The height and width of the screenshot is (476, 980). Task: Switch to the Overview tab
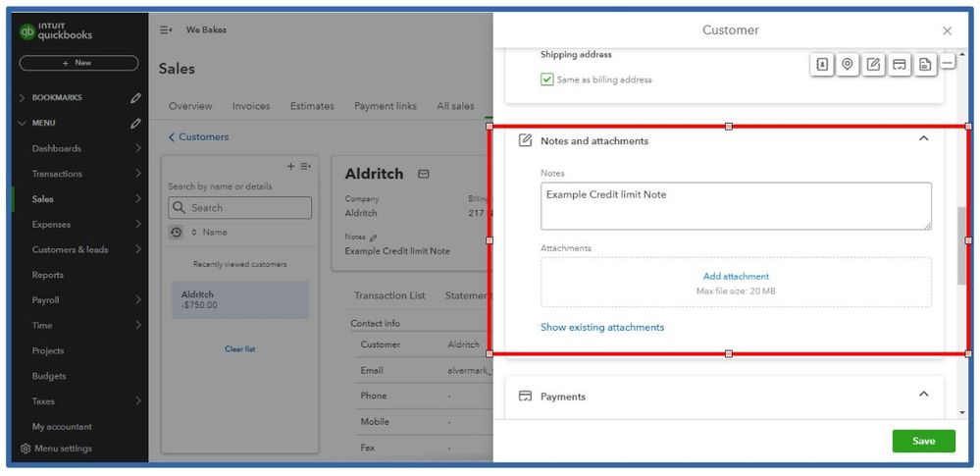(x=190, y=106)
